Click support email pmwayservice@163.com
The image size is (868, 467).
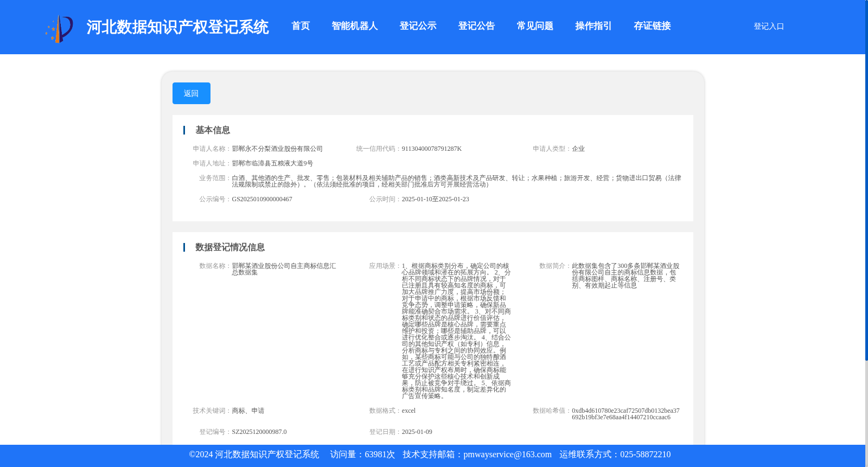[x=507, y=455]
